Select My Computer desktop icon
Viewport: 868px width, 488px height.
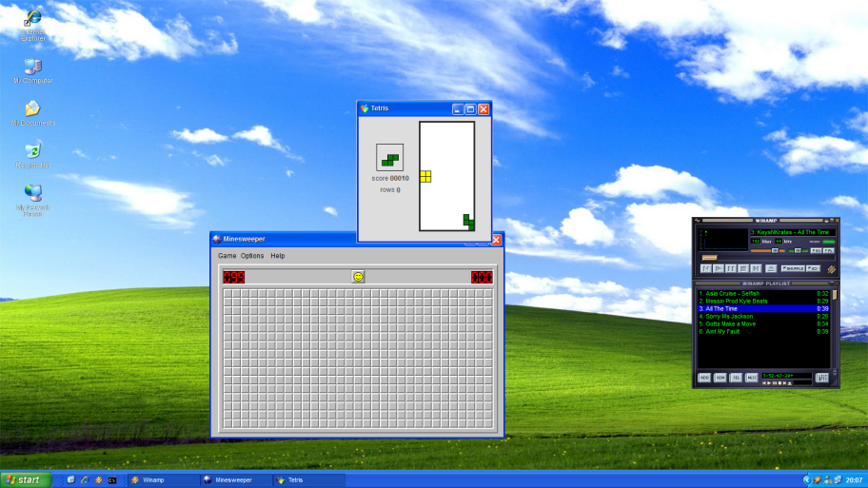pyautogui.click(x=33, y=70)
